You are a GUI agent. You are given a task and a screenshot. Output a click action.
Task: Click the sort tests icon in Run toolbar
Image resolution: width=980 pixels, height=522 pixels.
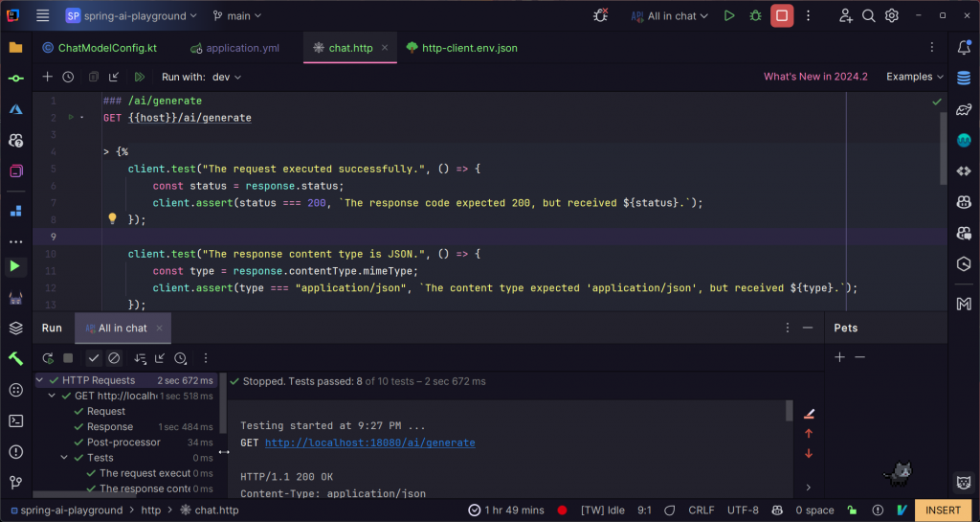(x=140, y=358)
